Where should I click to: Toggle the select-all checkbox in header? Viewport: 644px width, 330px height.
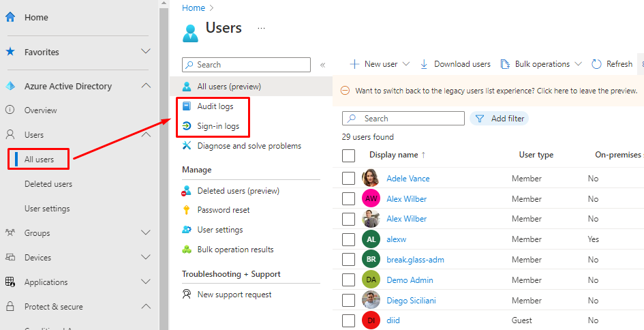348,155
